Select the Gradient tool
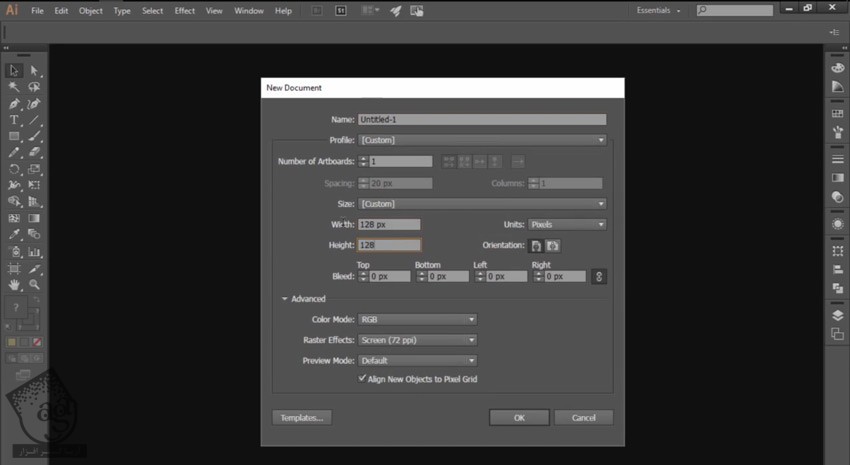Image resolution: width=850 pixels, height=465 pixels. 34,218
